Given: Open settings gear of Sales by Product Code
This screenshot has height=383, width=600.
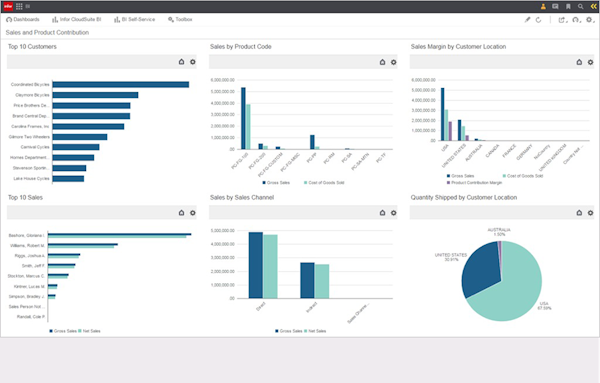Looking at the screenshot, I should [x=393, y=62].
